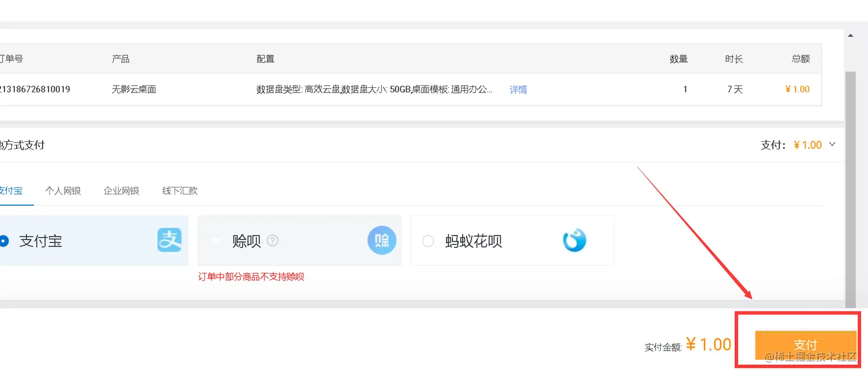Screen dimensions: 868x374
Task: Click the 无影云桌面 product cell
Action: click(x=134, y=90)
